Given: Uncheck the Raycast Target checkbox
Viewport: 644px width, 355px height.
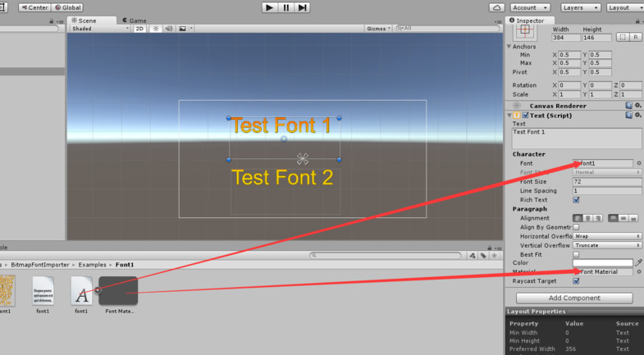Looking at the screenshot, I should [x=576, y=280].
